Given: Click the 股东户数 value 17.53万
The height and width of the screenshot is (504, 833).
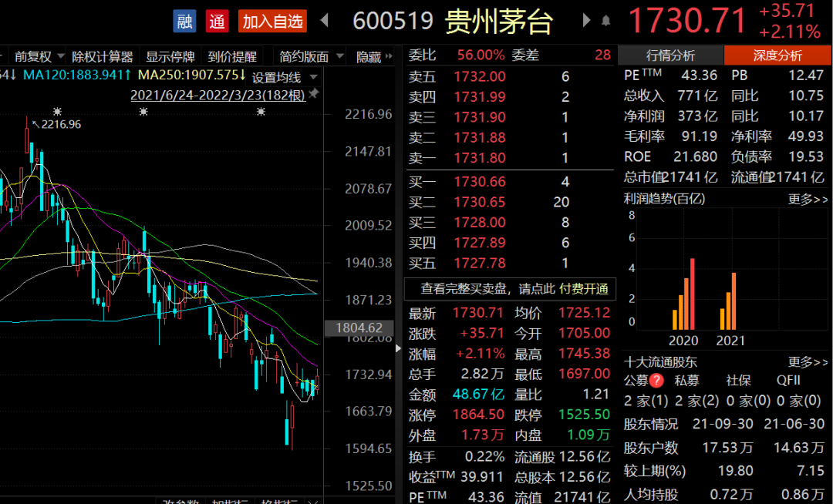Looking at the screenshot, I should pos(728,448).
